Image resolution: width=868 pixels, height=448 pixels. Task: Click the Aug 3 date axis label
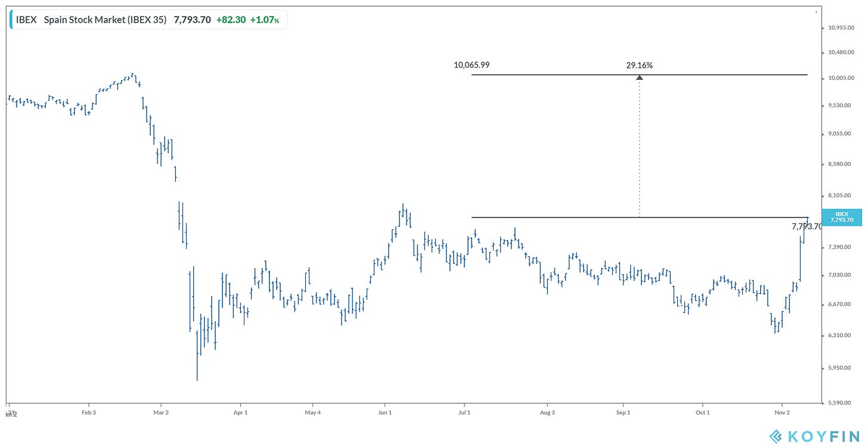click(547, 412)
